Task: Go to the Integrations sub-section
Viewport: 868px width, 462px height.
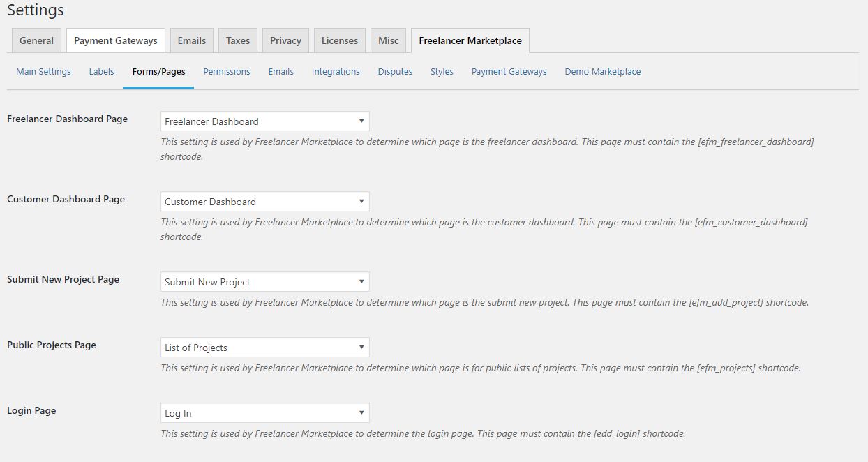Action: (336, 71)
